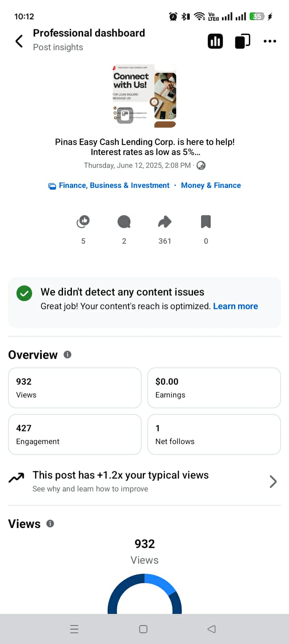Tap the saves bookmark icon
Viewport: 289px width, 644px height.
click(x=206, y=222)
